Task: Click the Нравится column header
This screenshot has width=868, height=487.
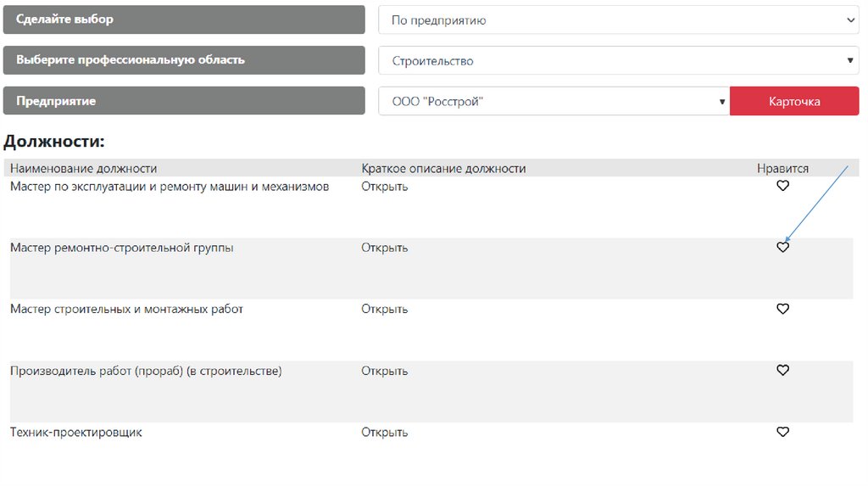Action: (782, 169)
